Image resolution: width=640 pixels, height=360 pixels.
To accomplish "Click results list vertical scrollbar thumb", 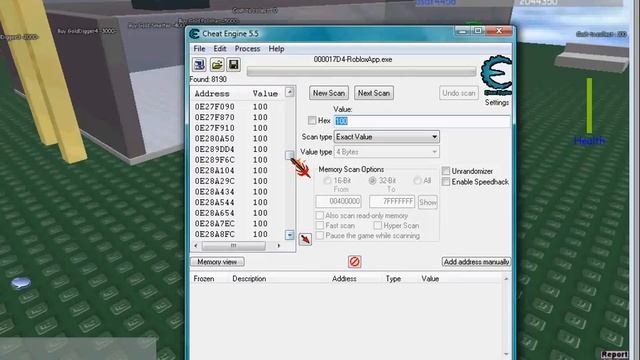I will [289, 155].
